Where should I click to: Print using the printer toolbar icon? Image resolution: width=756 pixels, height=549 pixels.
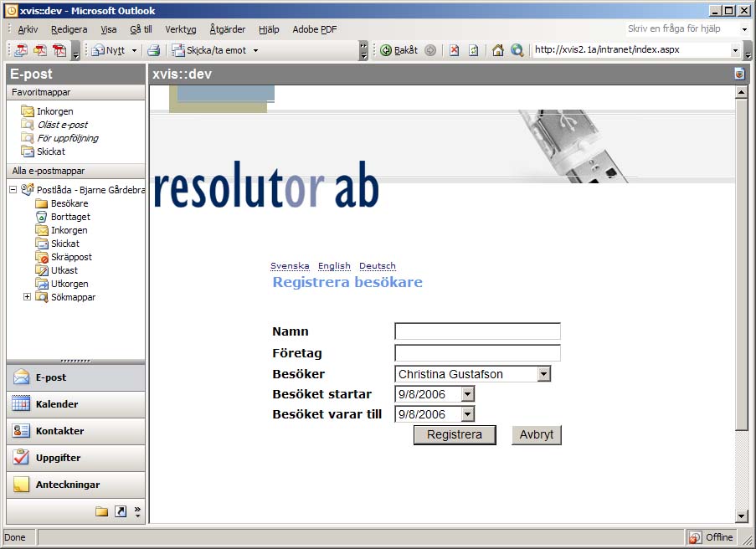(154, 50)
